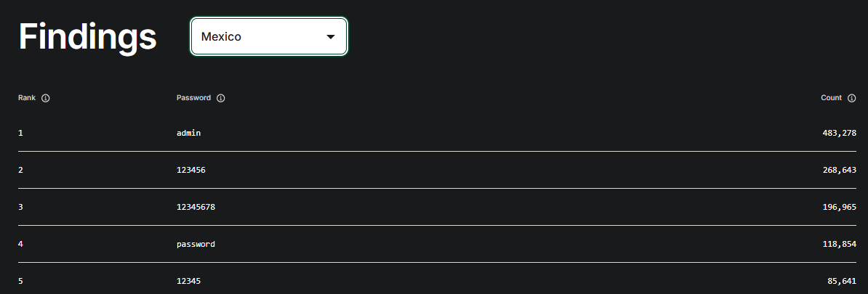Open the Mexico country dropdown
The height and width of the screenshot is (294, 868).
pyautogui.click(x=268, y=36)
